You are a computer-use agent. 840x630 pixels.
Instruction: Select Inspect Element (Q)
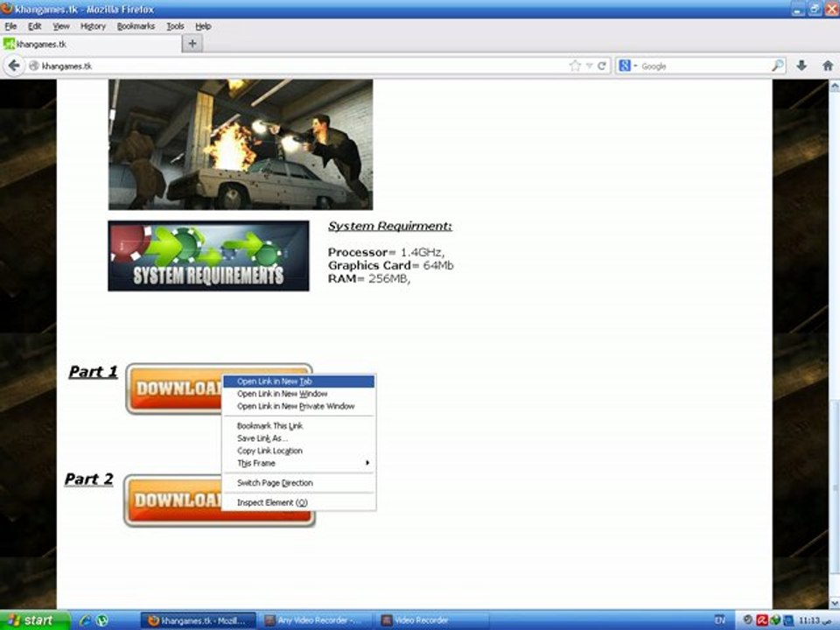(299, 502)
